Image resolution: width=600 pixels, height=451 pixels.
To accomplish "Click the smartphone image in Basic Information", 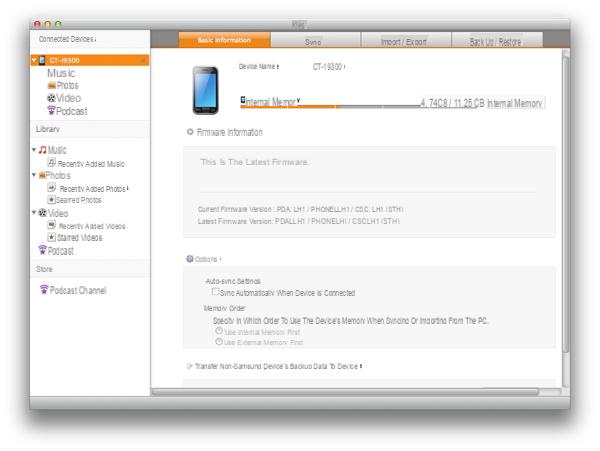I will 205,90.
